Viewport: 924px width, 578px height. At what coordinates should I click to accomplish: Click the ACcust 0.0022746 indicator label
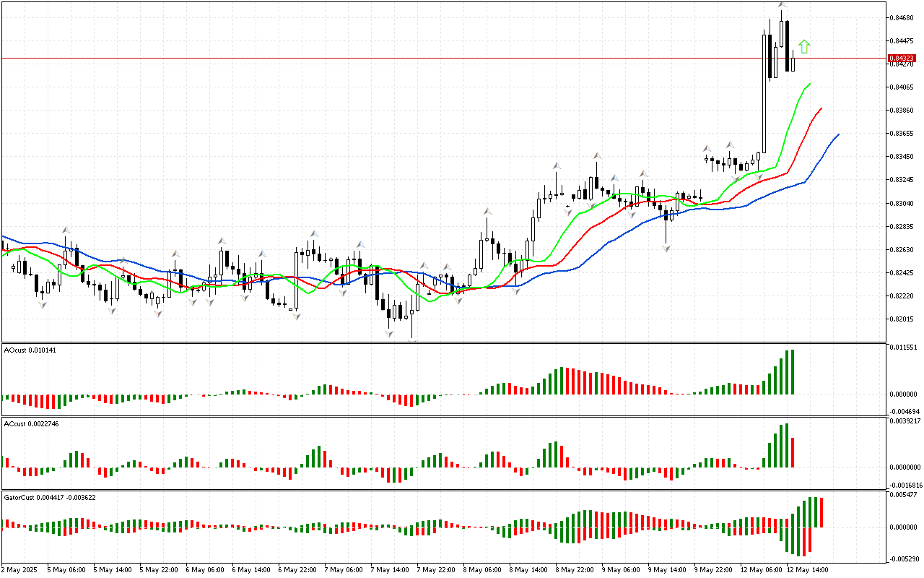click(x=31, y=423)
